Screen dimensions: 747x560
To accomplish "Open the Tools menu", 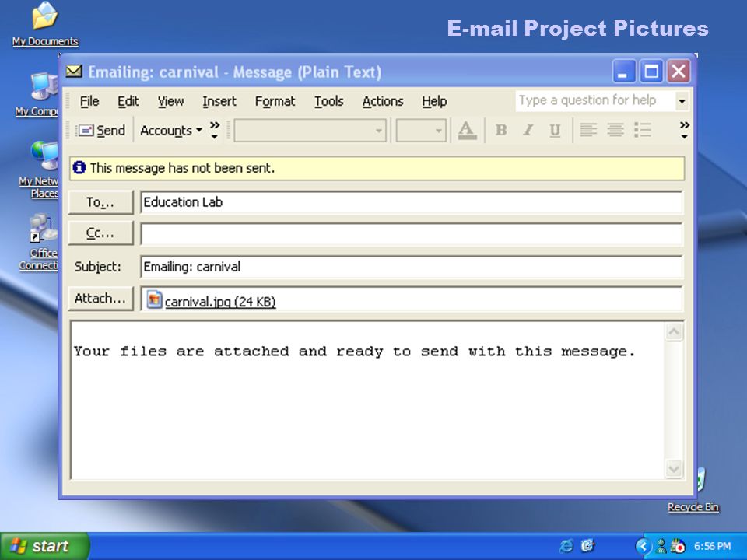I will pyautogui.click(x=328, y=101).
